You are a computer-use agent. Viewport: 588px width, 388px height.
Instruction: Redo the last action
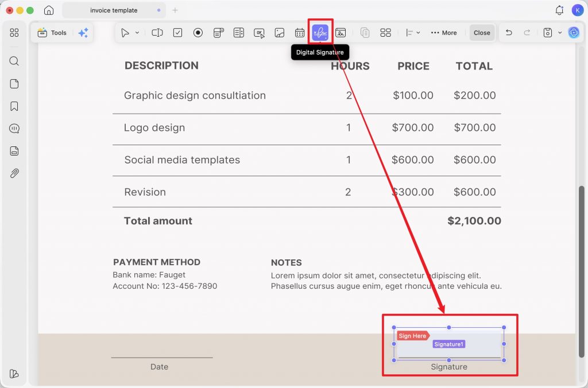[527, 32]
